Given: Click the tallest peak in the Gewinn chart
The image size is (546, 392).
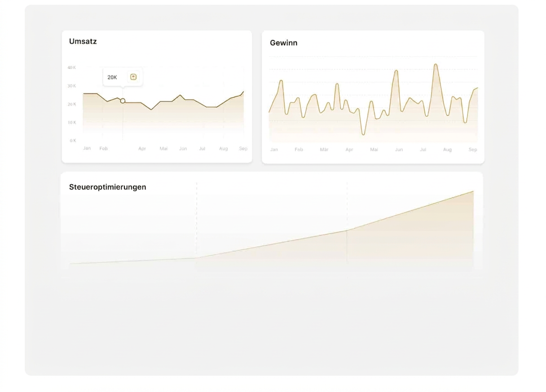Looking at the screenshot, I should pyautogui.click(x=436, y=65).
